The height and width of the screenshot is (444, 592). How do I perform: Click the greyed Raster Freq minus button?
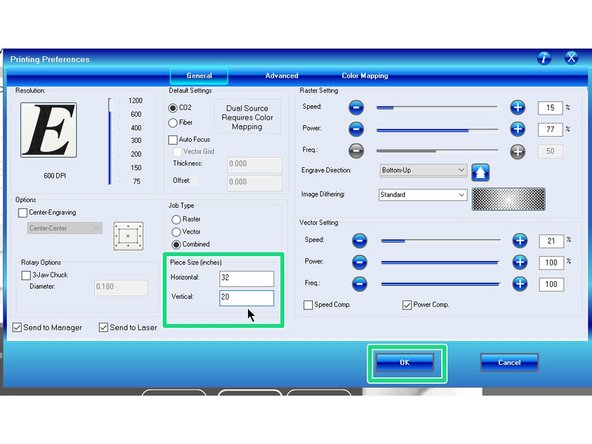[356, 151]
